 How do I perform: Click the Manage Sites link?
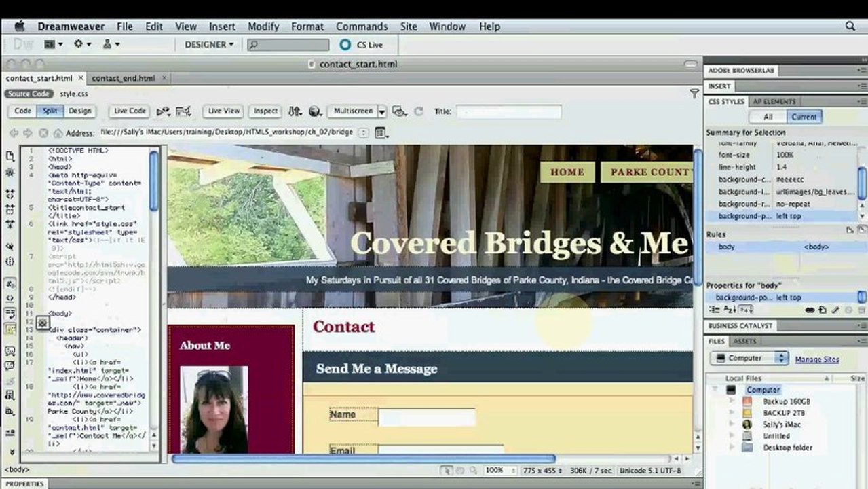[x=817, y=359]
